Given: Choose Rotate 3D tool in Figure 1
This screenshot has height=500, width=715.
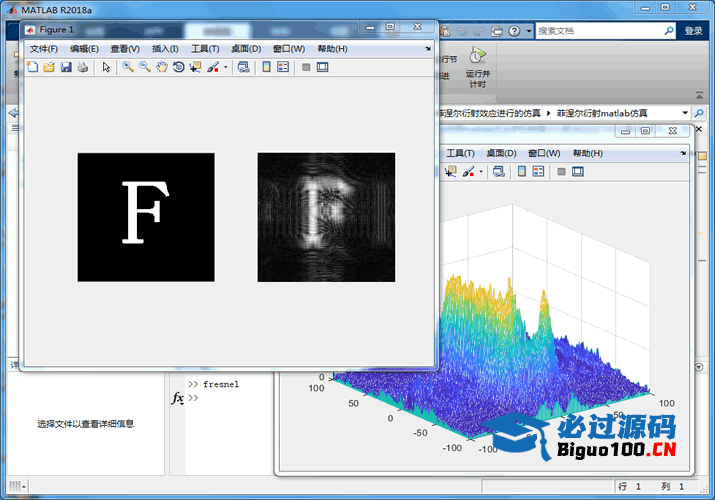Looking at the screenshot, I should 179,67.
